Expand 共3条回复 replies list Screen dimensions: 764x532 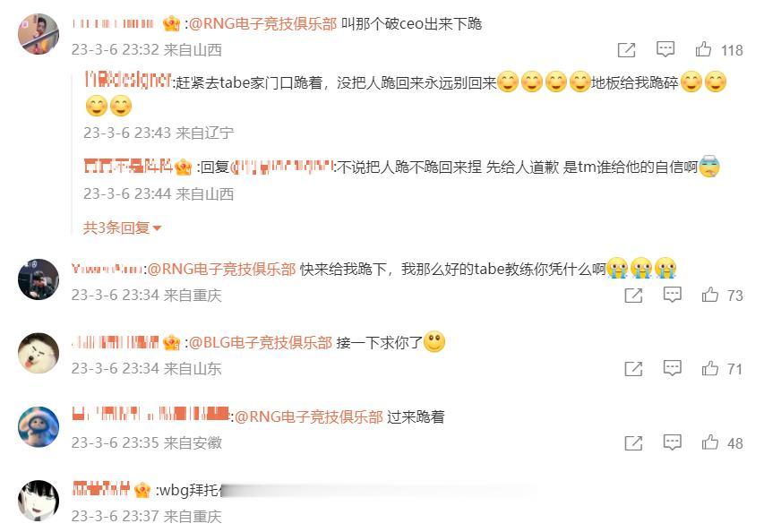pos(122,227)
